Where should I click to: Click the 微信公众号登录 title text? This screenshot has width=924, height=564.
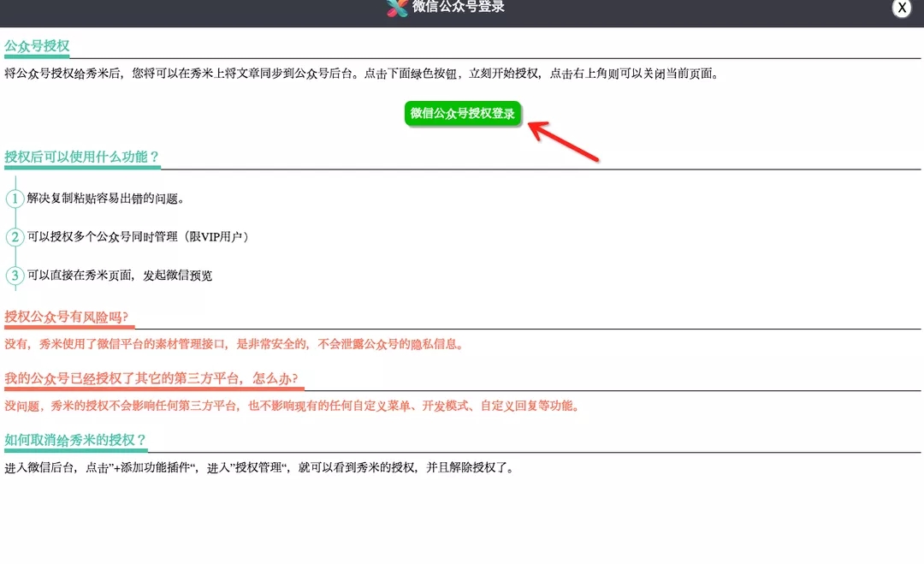(x=459, y=8)
